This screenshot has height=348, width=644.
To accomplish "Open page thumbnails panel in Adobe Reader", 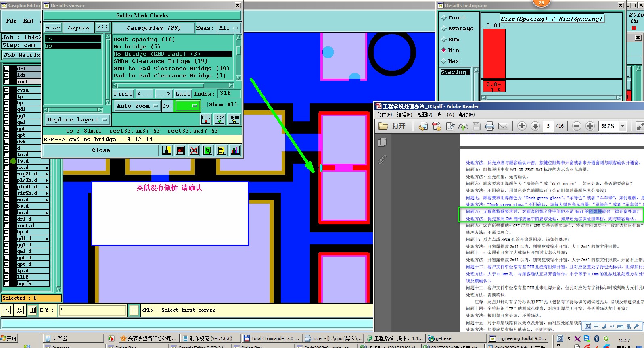I will coord(383,142).
